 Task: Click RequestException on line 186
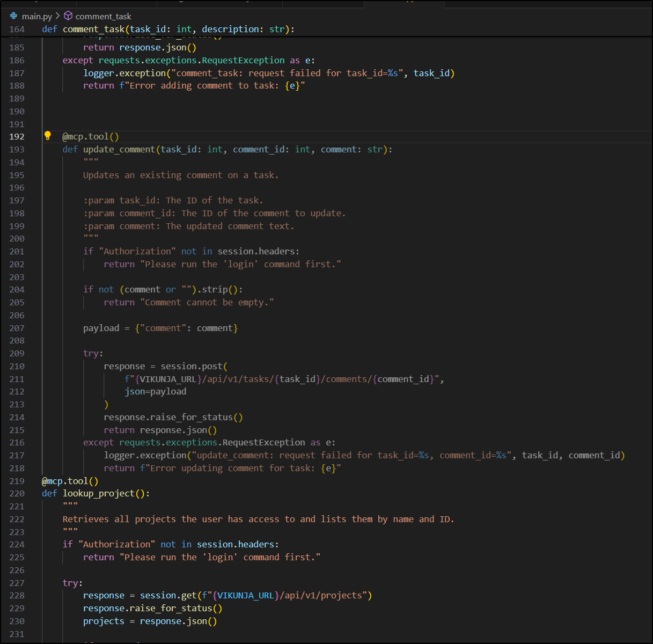coord(243,61)
